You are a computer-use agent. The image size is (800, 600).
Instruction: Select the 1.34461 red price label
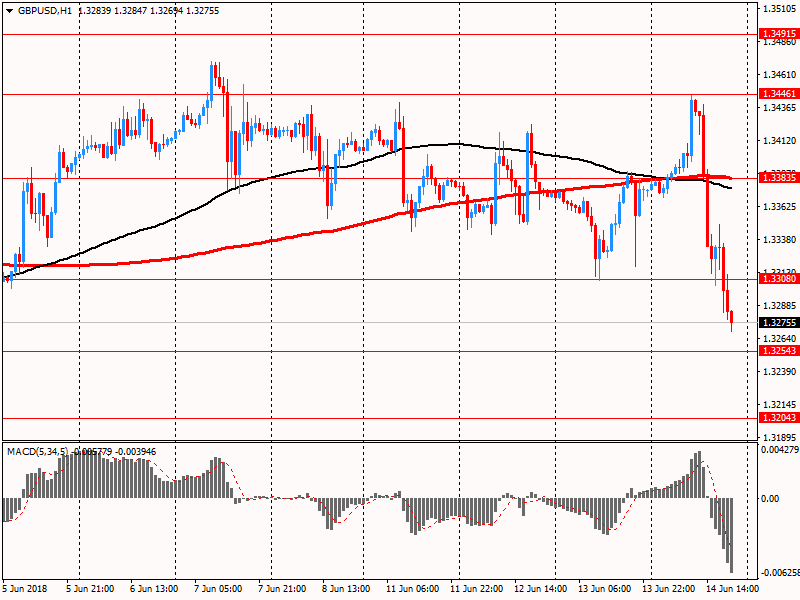(778, 94)
